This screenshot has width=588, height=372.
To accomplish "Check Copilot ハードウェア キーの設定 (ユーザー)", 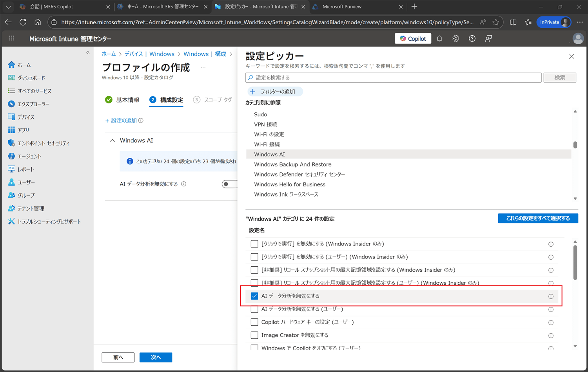I will coord(254,322).
